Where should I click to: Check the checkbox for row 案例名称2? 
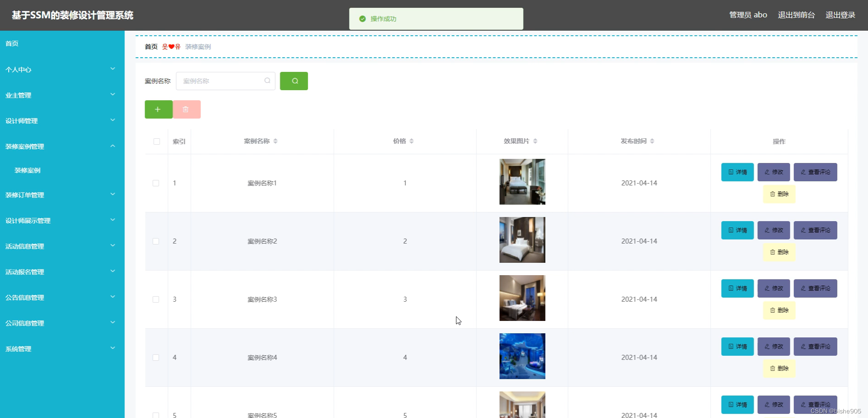pyautogui.click(x=156, y=241)
